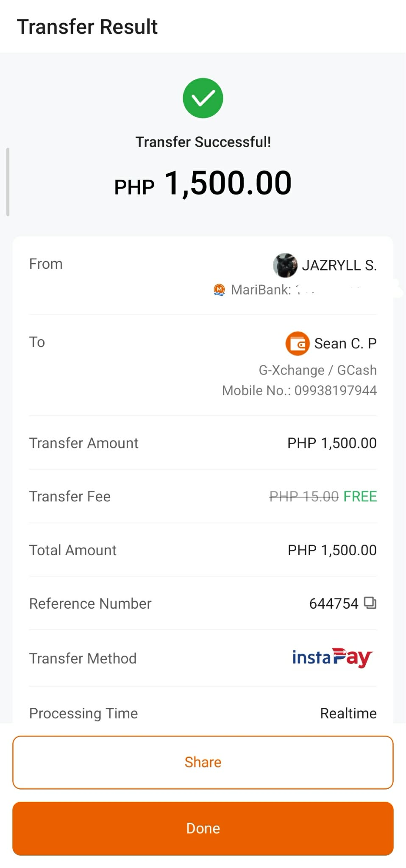Tap the orange GCash wallet icon
406x868 pixels.
click(297, 343)
